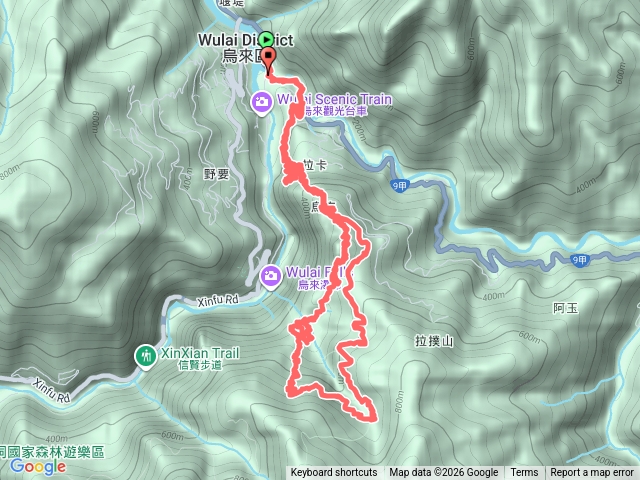This screenshot has height=480, width=640.
Task: Select the Wulai District label
Action: (x=245, y=48)
